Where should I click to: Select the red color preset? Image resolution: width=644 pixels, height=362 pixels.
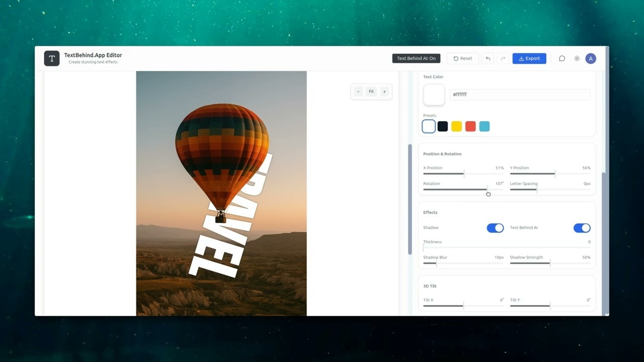pos(470,126)
